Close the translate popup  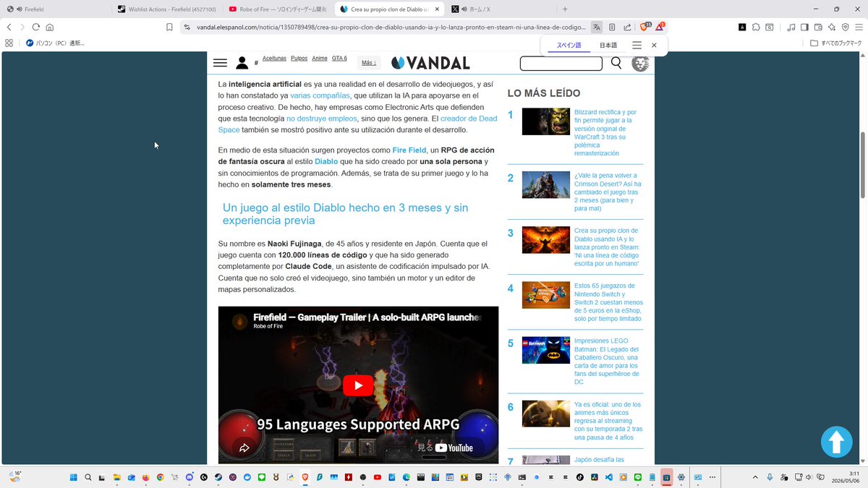coord(654,45)
